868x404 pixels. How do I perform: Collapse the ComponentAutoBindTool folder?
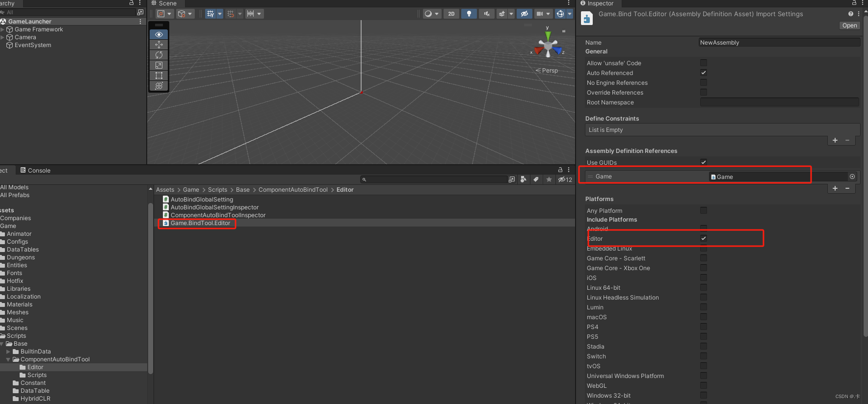coord(8,359)
